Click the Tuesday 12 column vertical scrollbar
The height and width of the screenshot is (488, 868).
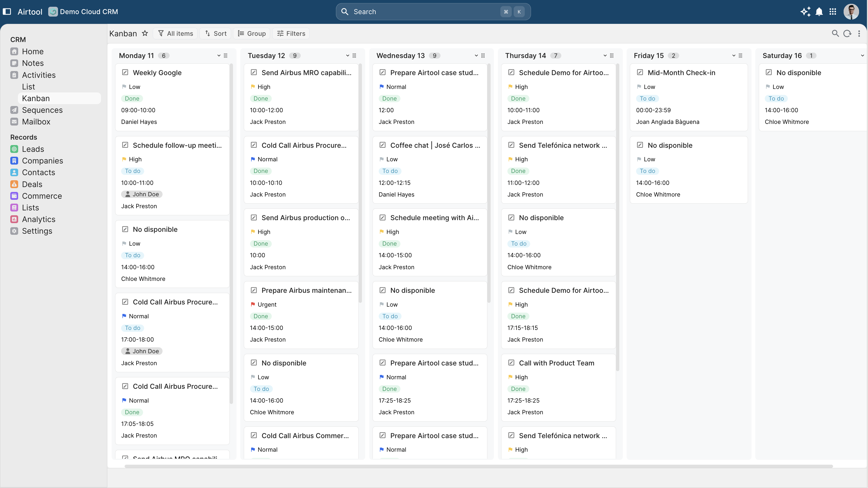360,183
